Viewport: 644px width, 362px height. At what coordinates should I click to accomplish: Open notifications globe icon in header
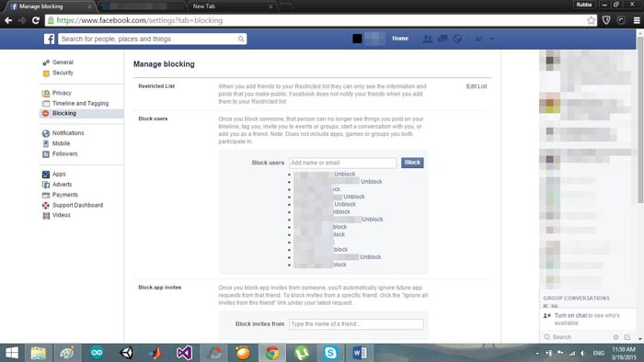457,39
